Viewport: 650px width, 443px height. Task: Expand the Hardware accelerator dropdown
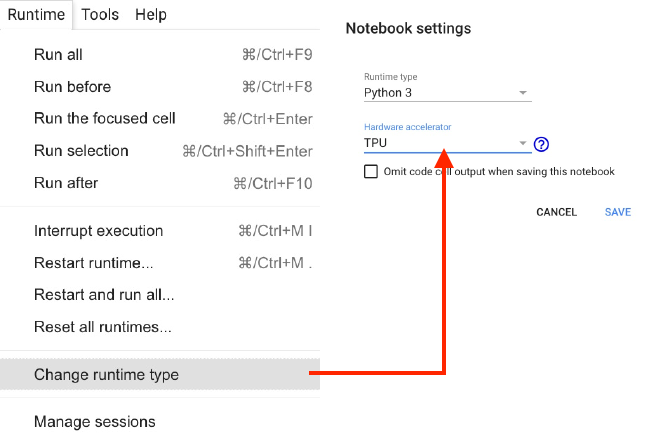pyautogui.click(x=447, y=143)
